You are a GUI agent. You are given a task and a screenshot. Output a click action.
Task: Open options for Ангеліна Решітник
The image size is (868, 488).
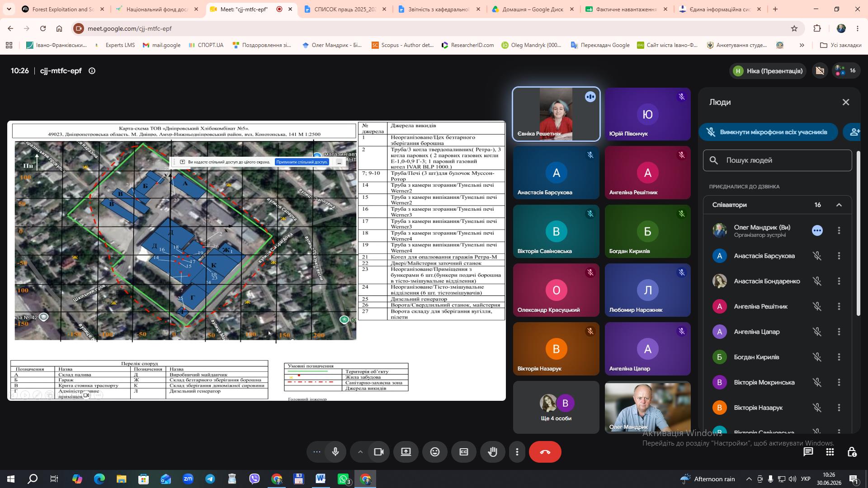click(839, 306)
